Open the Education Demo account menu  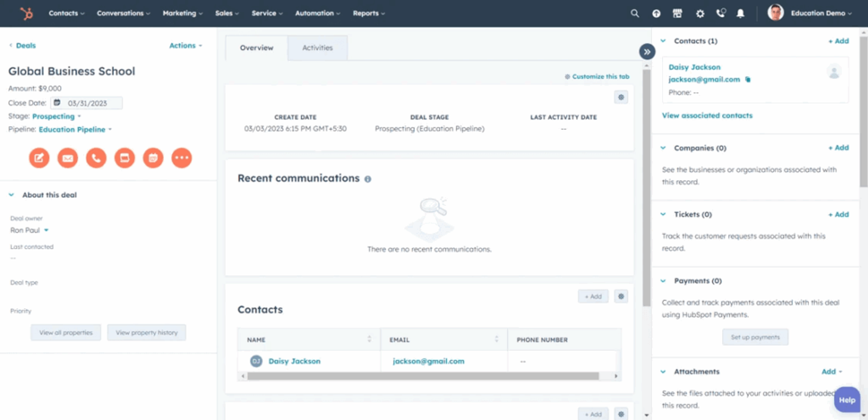[x=810, y=13]
